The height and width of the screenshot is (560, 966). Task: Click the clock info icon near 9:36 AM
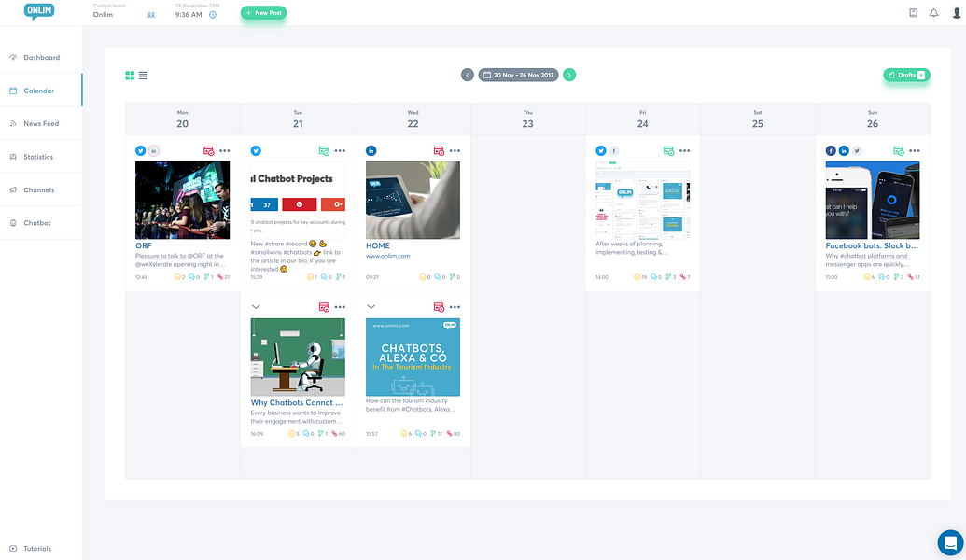(x=213, y=15)
